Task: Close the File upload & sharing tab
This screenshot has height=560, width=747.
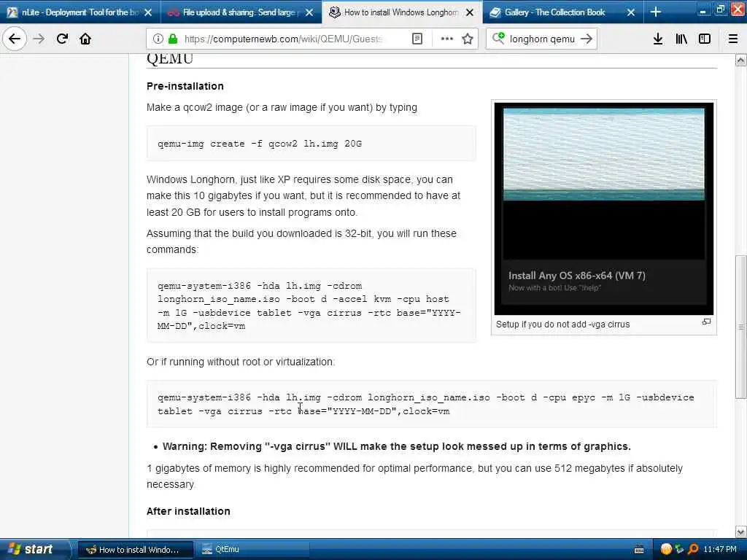Action: [309, 12]
